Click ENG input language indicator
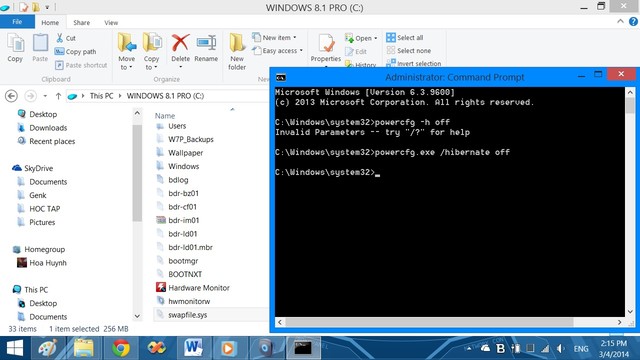The width and height of the screenshot is (640, 360). pos(580,349)
